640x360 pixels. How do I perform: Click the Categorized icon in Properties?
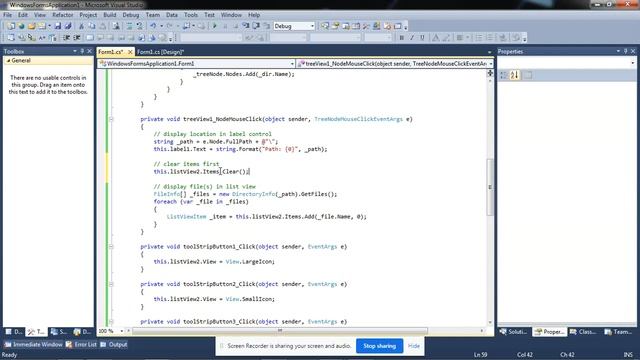[504, 75]
